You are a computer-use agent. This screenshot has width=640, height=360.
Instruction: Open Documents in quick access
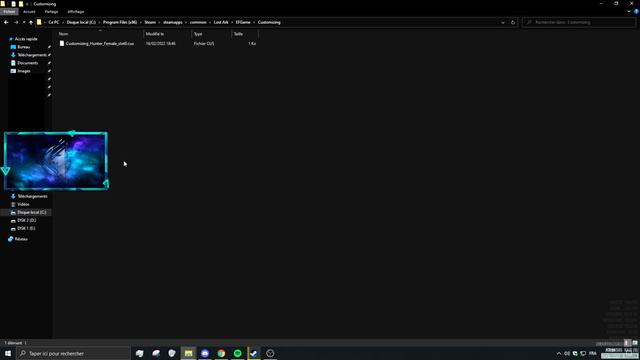pos(27,63)
